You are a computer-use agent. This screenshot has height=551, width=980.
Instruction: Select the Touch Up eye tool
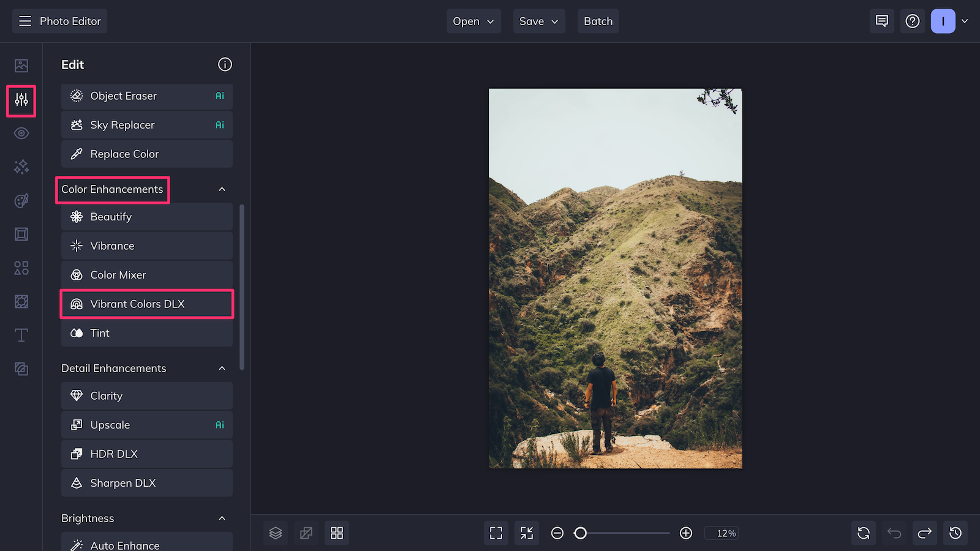[21, 133]
